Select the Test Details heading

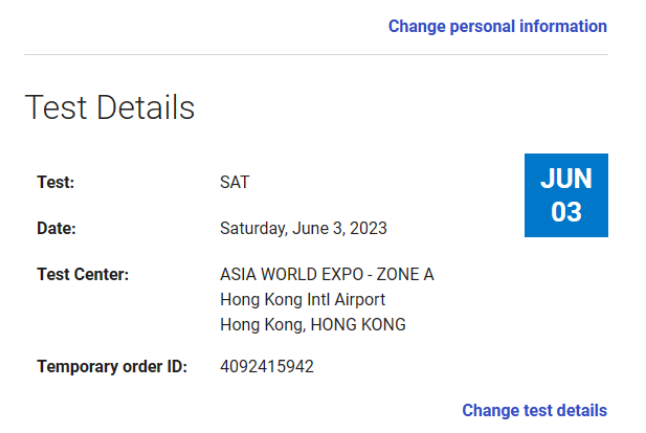pyautogui.click(x=110, y=108)
